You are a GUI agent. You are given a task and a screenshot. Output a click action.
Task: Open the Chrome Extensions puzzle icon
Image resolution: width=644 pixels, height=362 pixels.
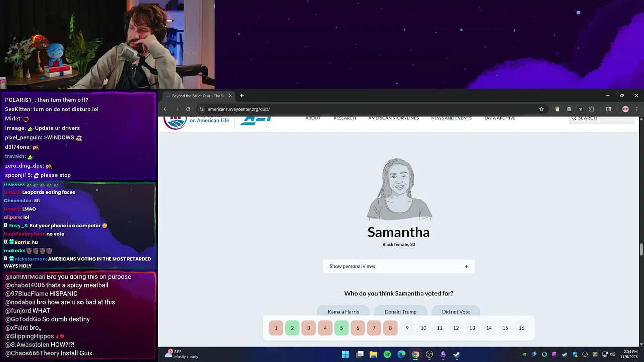592,109
